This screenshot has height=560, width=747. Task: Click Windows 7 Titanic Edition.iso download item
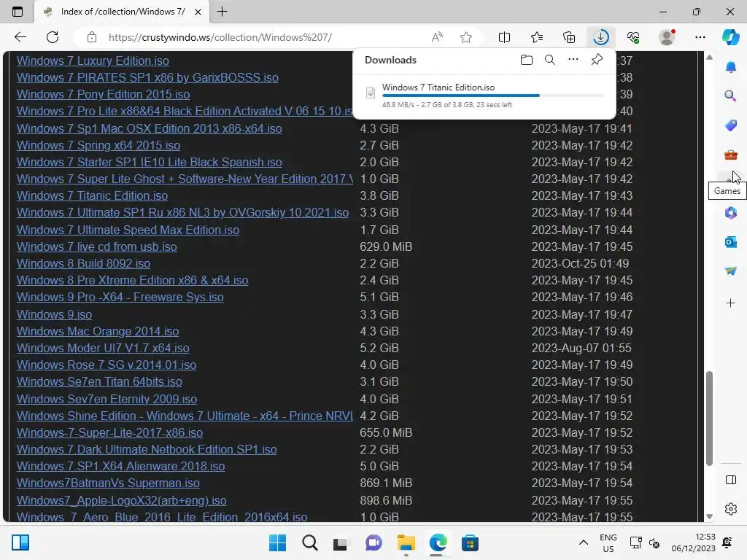click(x=484, y=96)
